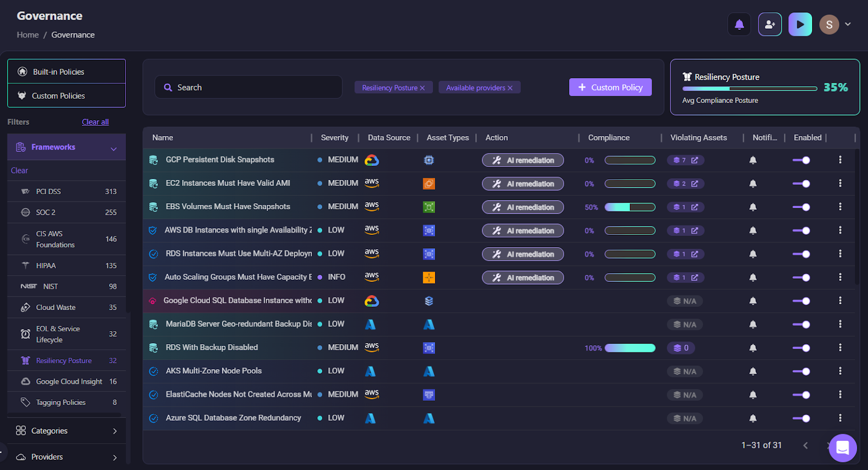Click bell icon for GCP Persistent Disk Snapshots
The image size is (868, 470).
point(753,160)
